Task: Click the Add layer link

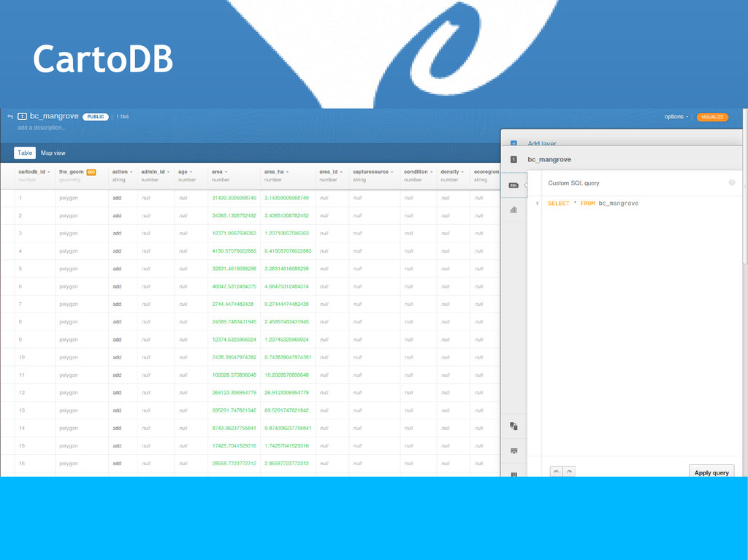Action: click(542, 143)
